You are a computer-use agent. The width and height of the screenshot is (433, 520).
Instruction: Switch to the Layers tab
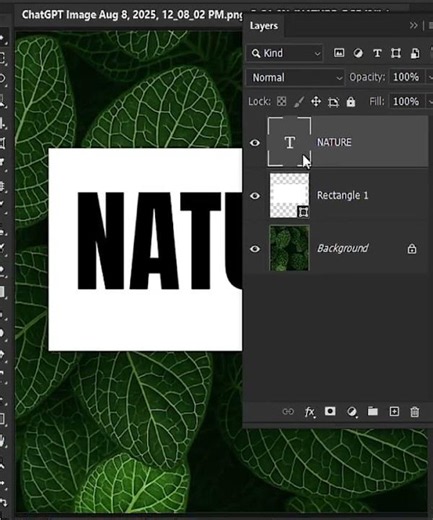click(x=264, y=26)
